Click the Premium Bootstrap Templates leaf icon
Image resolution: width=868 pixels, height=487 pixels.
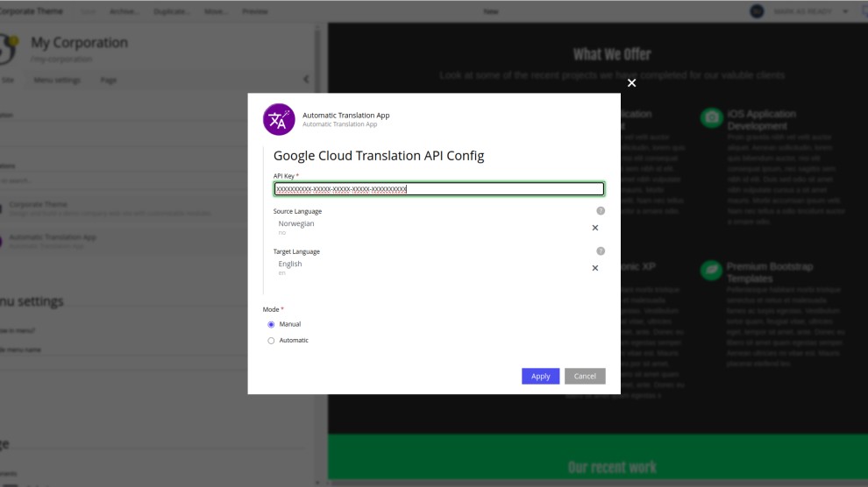click(x=711, y=271)
